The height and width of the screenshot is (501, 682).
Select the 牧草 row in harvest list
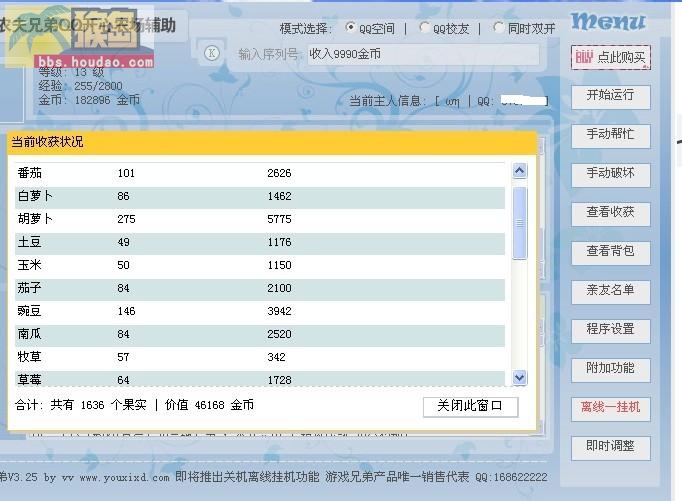click(x=260, y=358)
